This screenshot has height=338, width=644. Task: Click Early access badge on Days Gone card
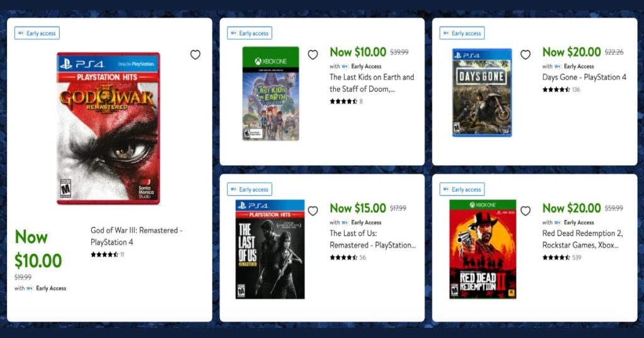pyautogui.click(x=462, y=33)
